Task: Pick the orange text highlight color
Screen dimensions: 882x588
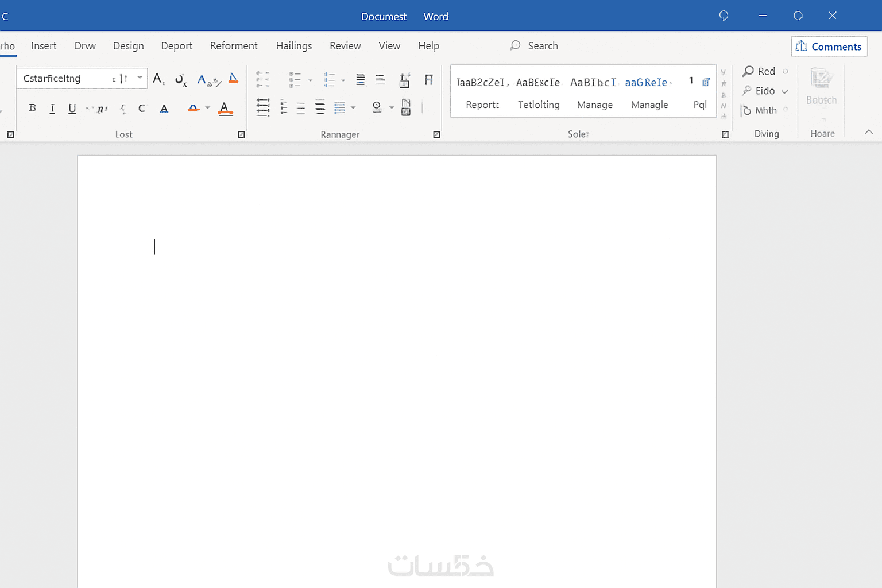Action: [x=194, y=108]
